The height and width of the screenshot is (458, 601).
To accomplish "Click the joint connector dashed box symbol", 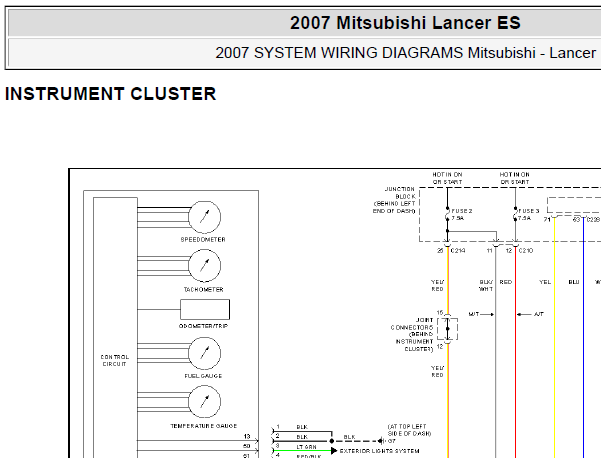I will [x=447, y=329].
